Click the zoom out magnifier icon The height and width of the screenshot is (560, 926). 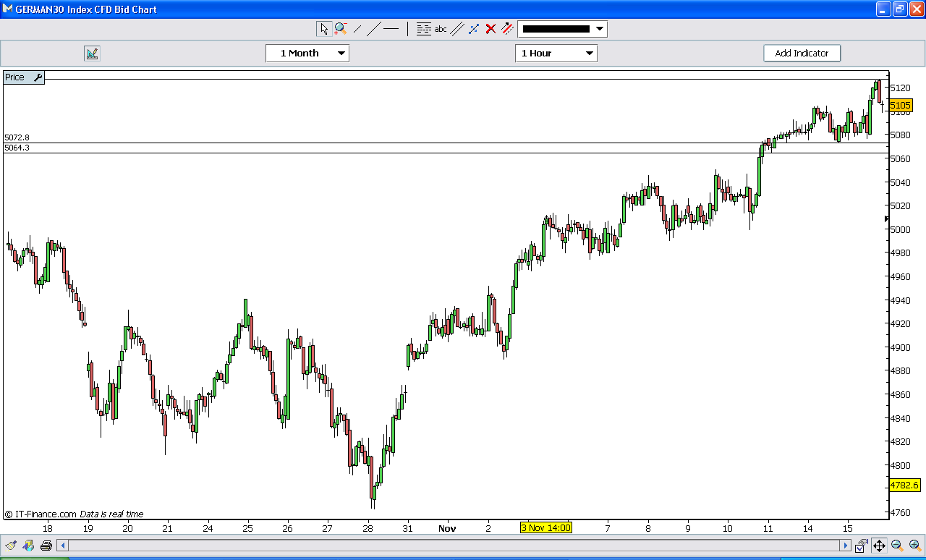[x=897, y=546]
